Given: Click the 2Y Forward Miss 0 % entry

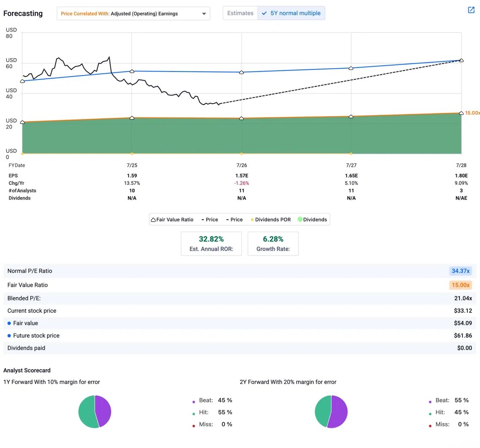Looking at the screenshot, I should point(448,424).
